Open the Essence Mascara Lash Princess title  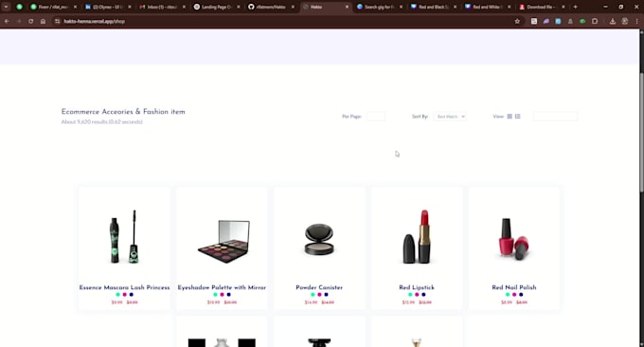(124, 287)
